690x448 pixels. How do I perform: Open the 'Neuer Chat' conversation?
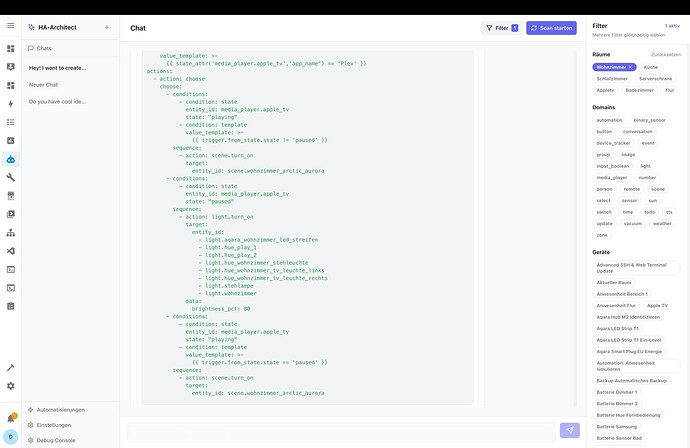point(43,84)
